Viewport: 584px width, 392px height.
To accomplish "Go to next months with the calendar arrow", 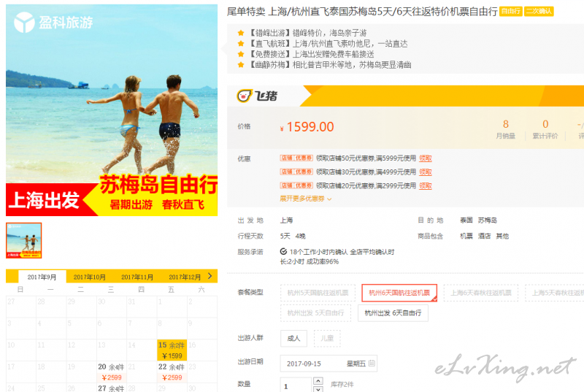I will click(x=210, y=276).
